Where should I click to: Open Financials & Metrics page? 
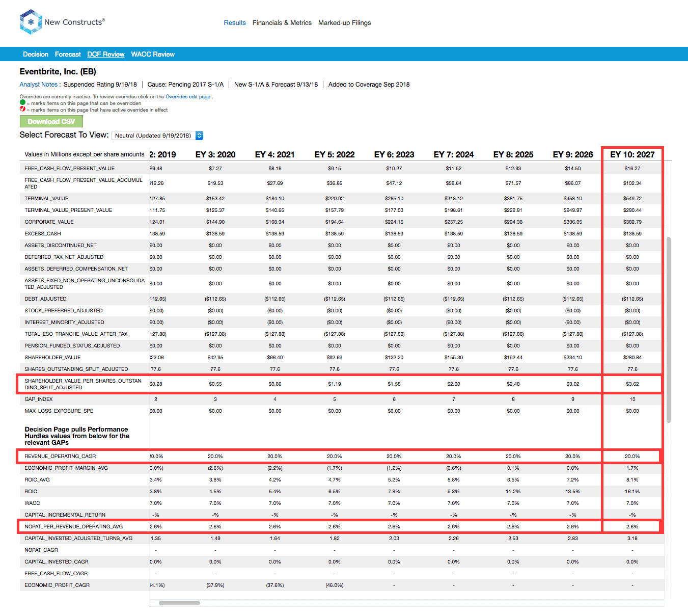[x=282, y=23]
